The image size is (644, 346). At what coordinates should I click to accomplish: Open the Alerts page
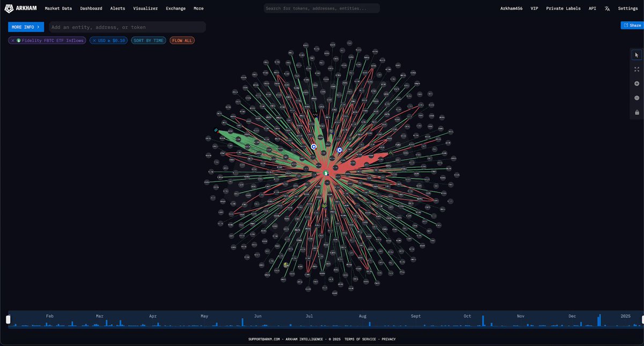tap(118, 9)
